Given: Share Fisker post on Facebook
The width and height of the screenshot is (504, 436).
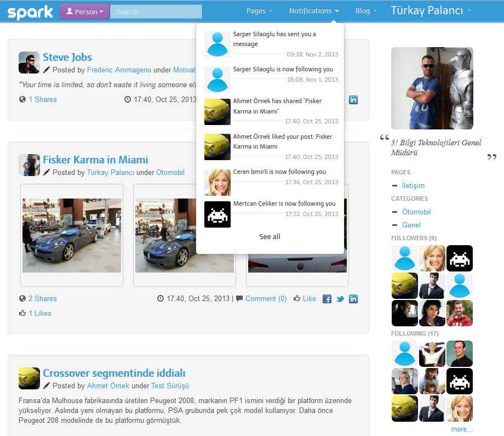Looking at the screenshot, I should tap(327, 299).
